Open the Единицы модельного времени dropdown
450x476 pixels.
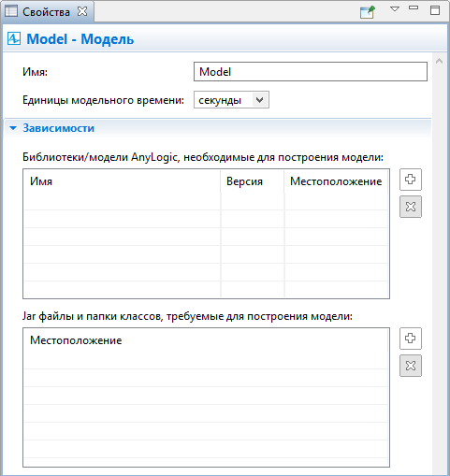pos(231,100)
